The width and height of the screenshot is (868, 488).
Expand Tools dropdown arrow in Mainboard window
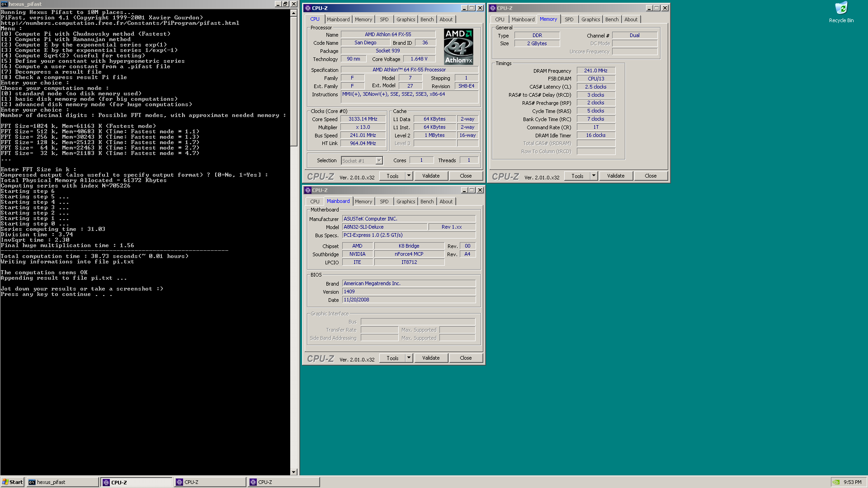click(409, 358)
